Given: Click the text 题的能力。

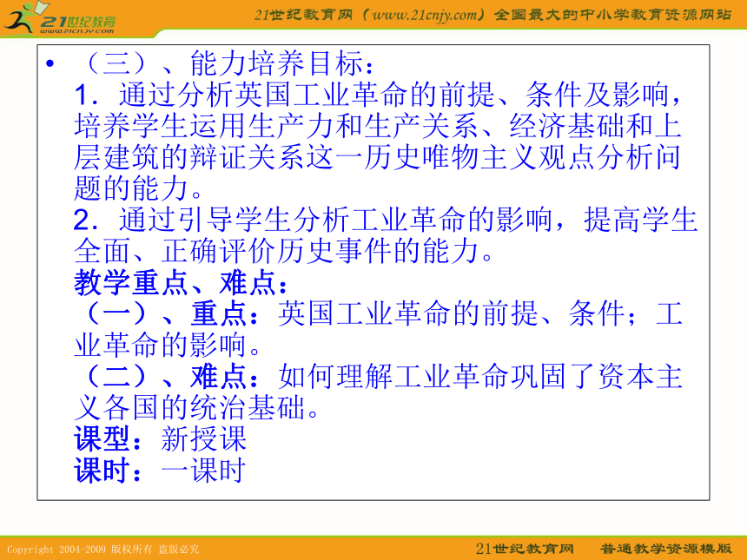Looking at the screenshot, I should 139,188.
